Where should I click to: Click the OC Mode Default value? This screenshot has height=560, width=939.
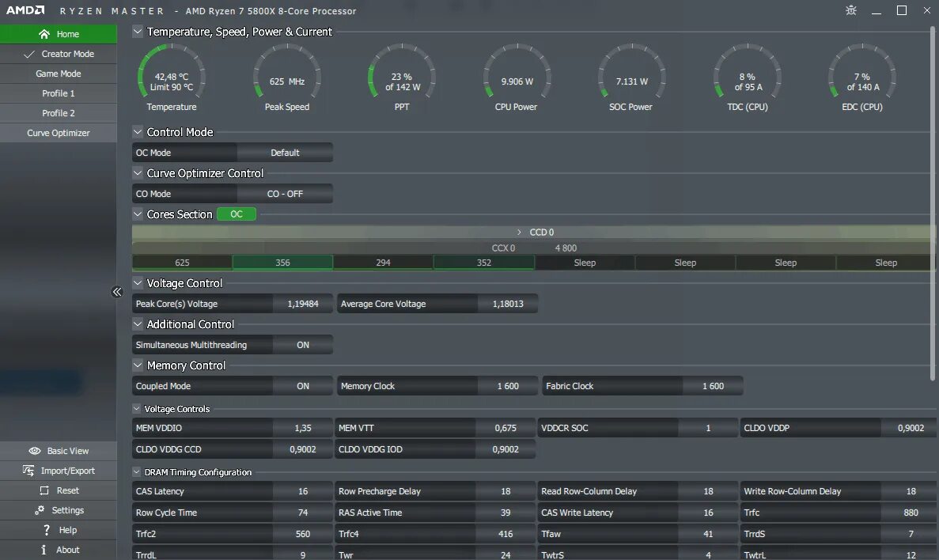click(x=285, y=153)
